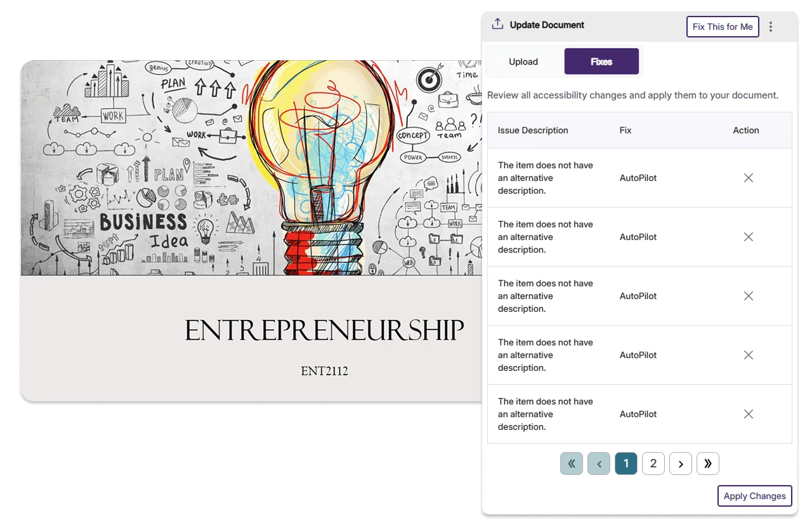Apply Changes to the document
This screenshot has height=527, width=812.
[x=755, y=496]
